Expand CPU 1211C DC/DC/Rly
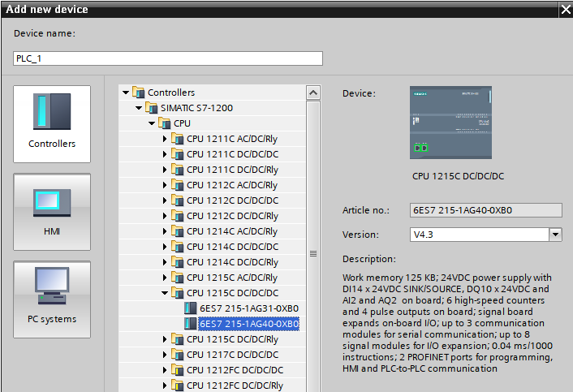This screenshot has height=392, width=573. coord(165,170)
